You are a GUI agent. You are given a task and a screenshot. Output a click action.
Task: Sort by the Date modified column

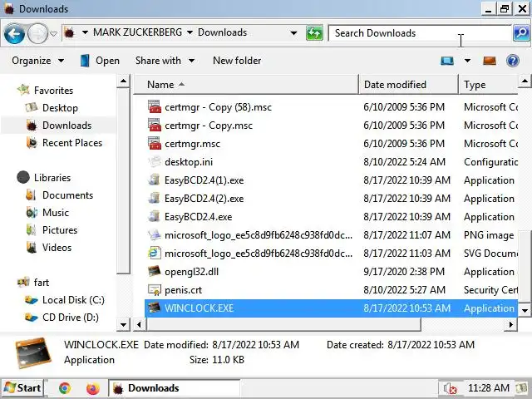408,85
